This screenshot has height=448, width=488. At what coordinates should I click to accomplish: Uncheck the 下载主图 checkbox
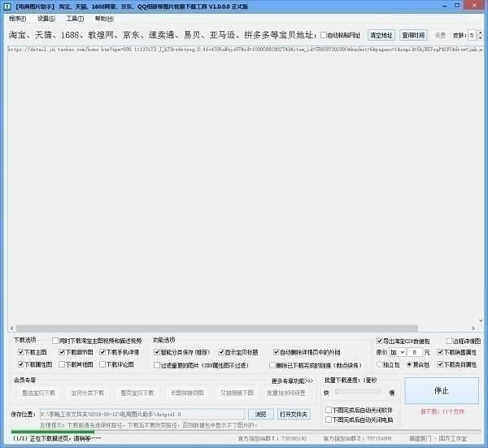(21, 352)
